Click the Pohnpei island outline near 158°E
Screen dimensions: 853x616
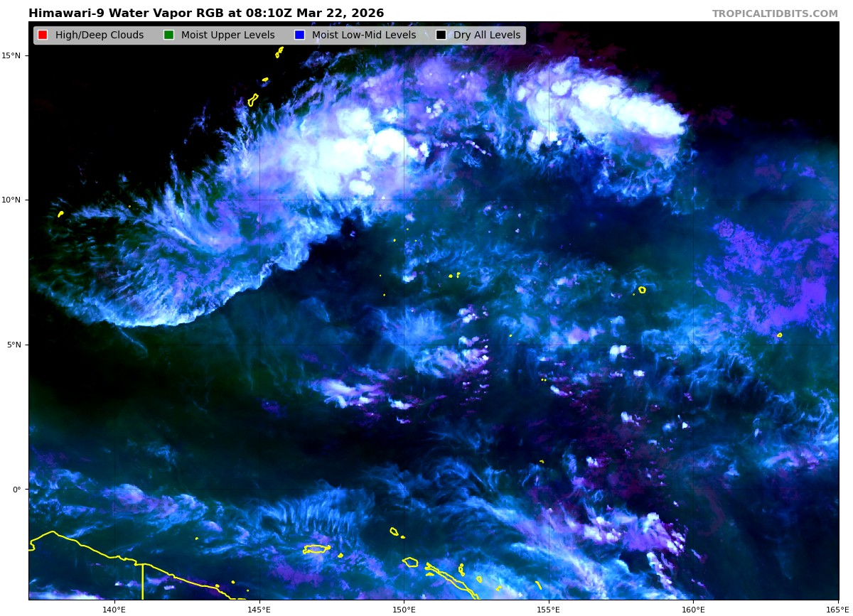click(642, 290)
